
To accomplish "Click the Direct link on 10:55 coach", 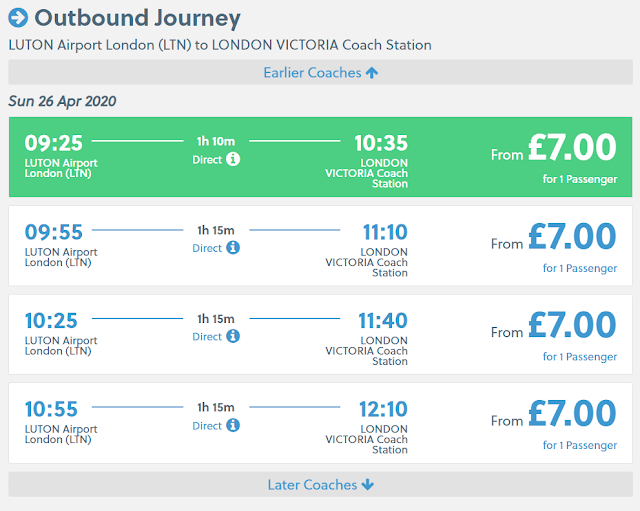I will 207,426.
